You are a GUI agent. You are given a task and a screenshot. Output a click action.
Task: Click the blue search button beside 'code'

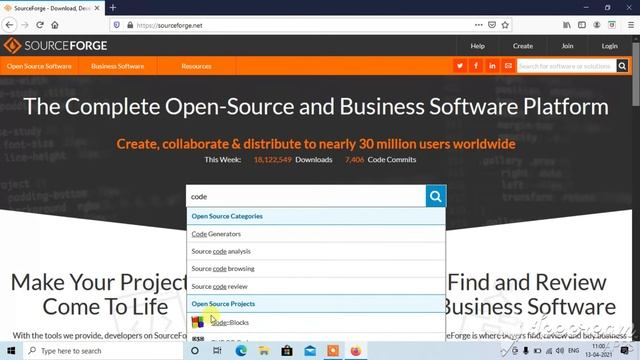(436, 196)
